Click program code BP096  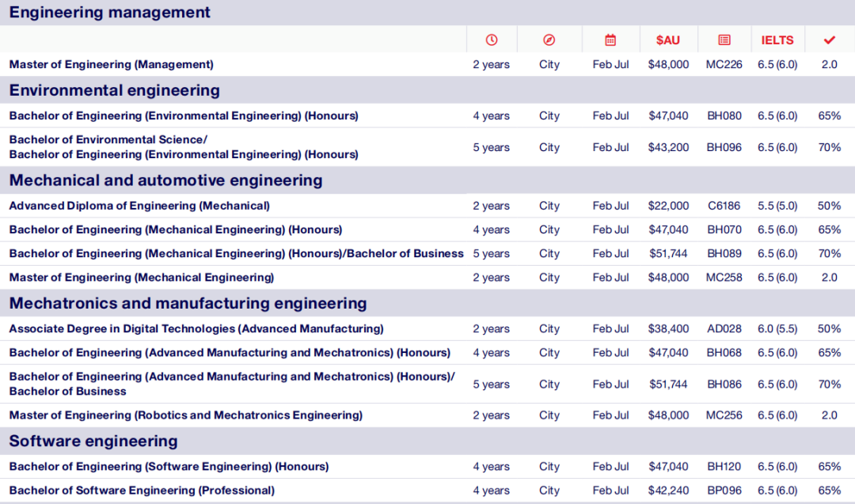point(724,491)
